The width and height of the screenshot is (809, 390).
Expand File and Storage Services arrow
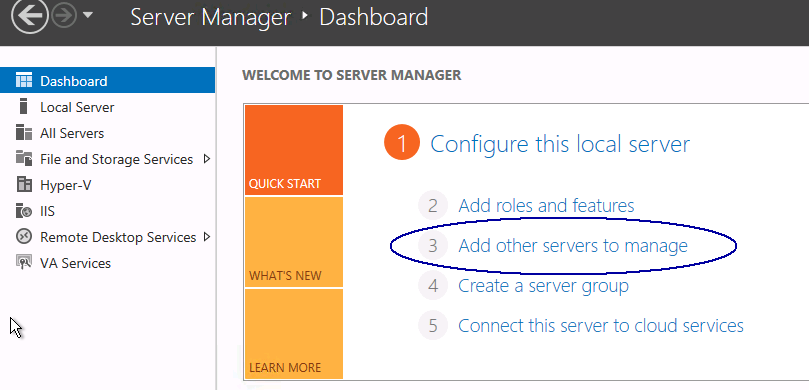pyautogui.click(x=207, y=159)
